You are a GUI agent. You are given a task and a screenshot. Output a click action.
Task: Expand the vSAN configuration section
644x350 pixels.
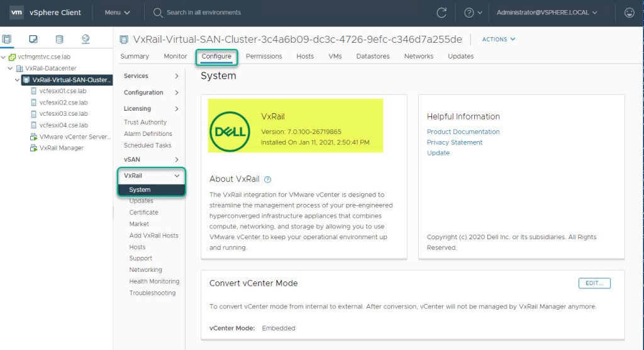[x=151, y=160]
